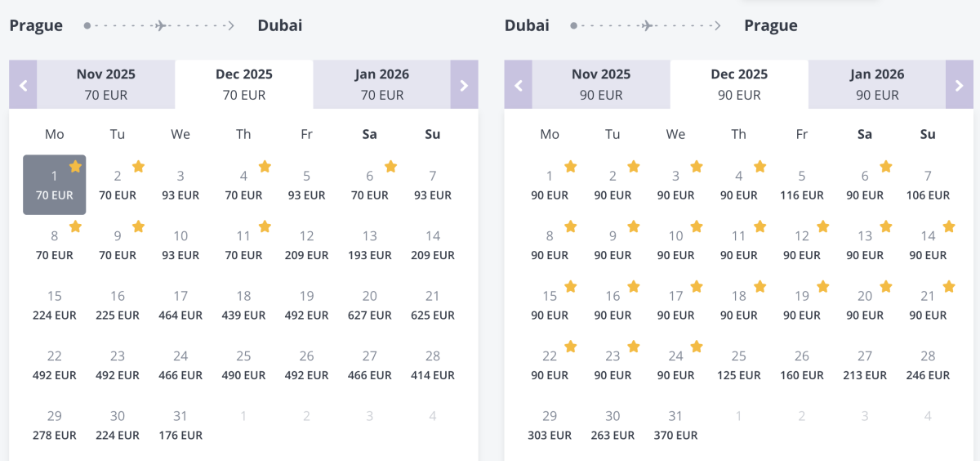Screen dimensions: 980x461
Task: Switch return calendar to Jan 2026 tab
Action: [x=877, y=84]
